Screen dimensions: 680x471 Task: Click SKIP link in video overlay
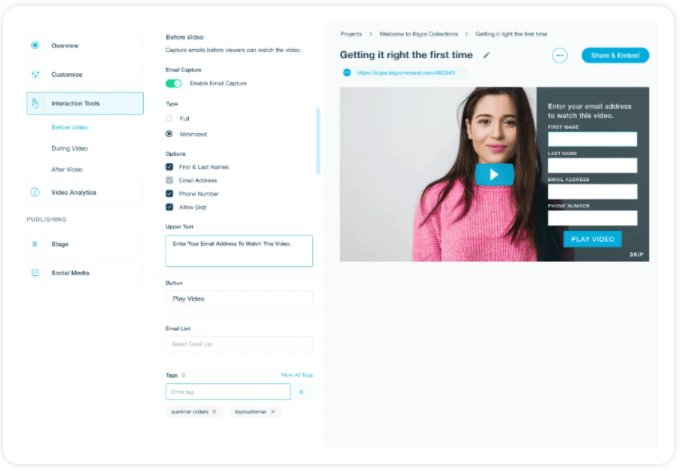(636, 255)
